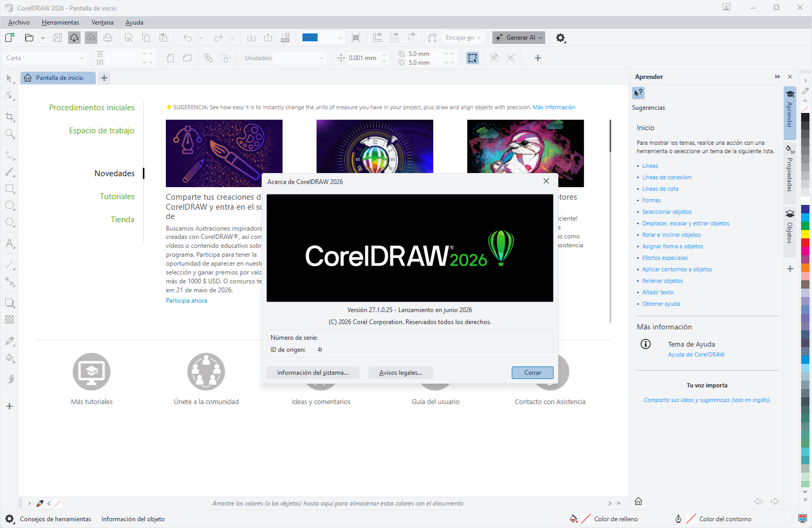Screen dimensions: 812x528
Task: Toggle Treat all objects as filled
Action: (472, 58)
